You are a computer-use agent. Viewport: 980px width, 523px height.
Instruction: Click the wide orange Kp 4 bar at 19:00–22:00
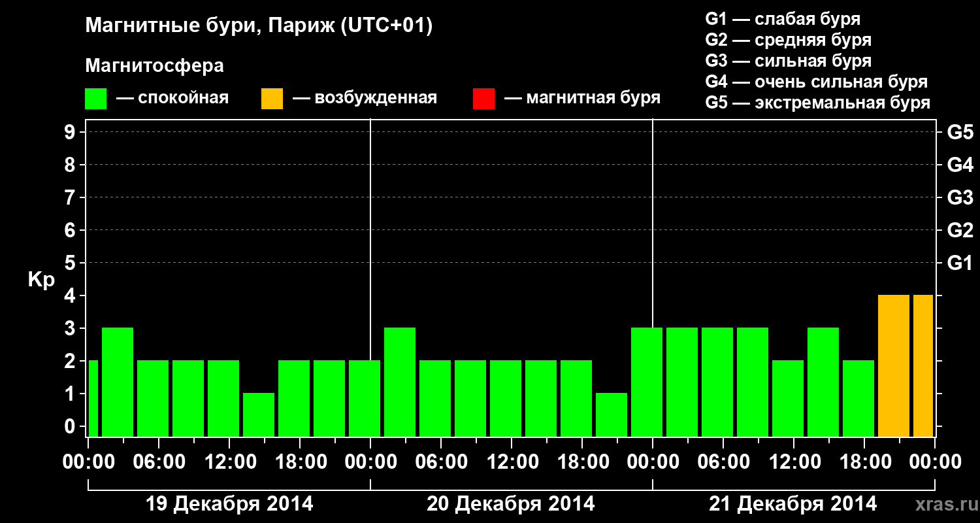pos(894,365)
